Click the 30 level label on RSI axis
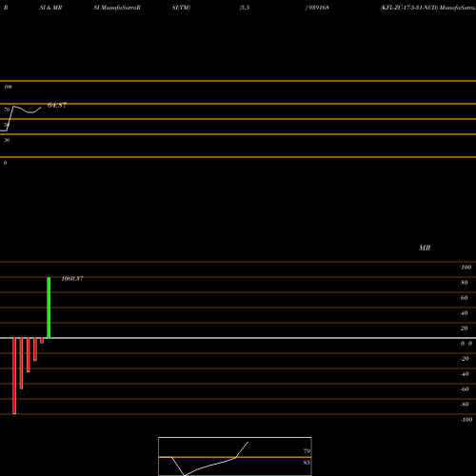Screen dimensions: 476x476 (x=7, y=140)
